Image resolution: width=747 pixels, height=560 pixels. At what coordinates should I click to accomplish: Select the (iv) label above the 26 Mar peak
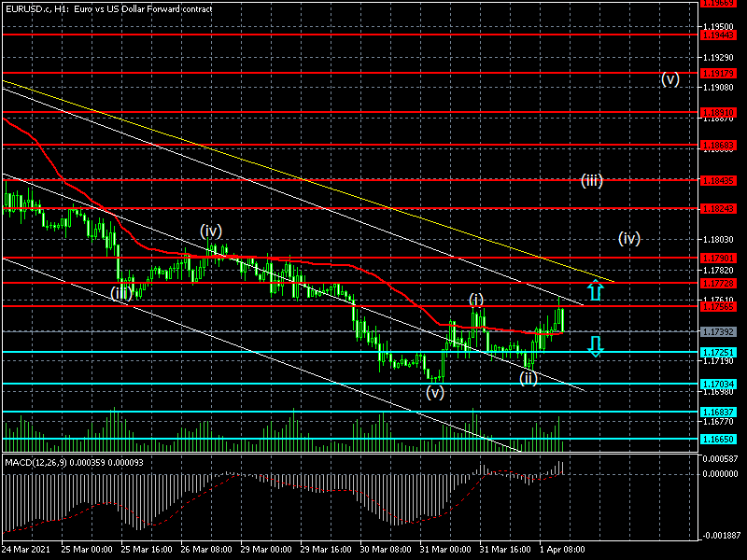[211, 231]
